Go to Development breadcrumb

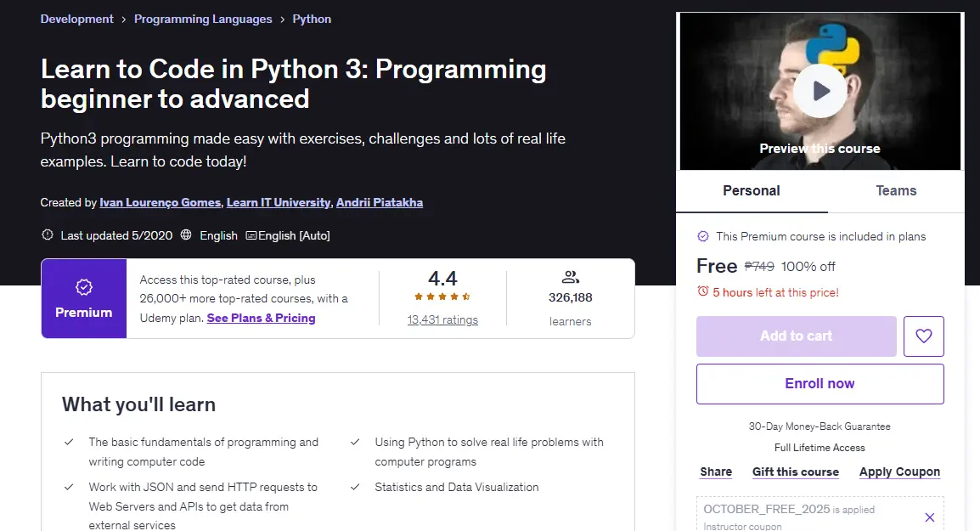click(77, 19)
